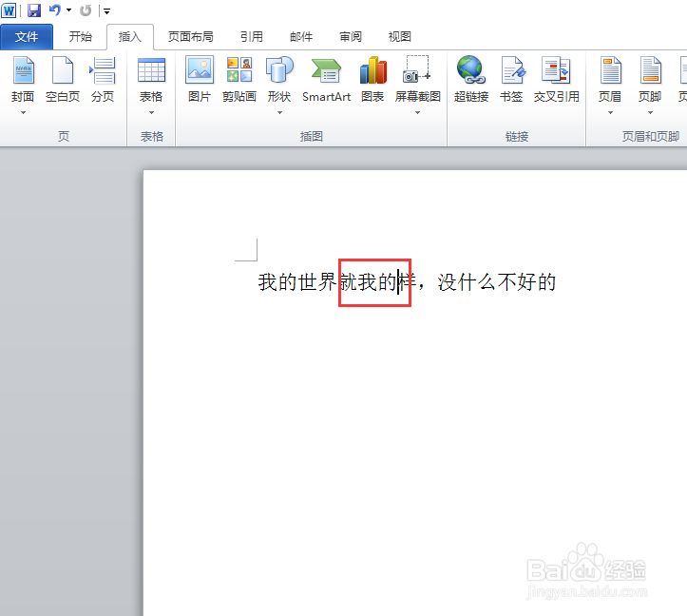Expand the 形状 dropdown arrow
Image resolution: width=687 pixels, height=616 pixels.
pos(279,113)
